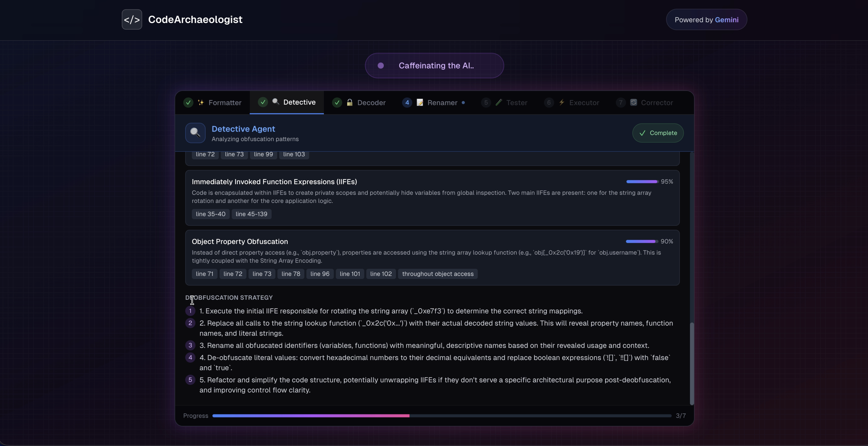This screenshot has height=446, width=868.
Task: Click the Tester pencil icon
Action: (x=499, y=103)
